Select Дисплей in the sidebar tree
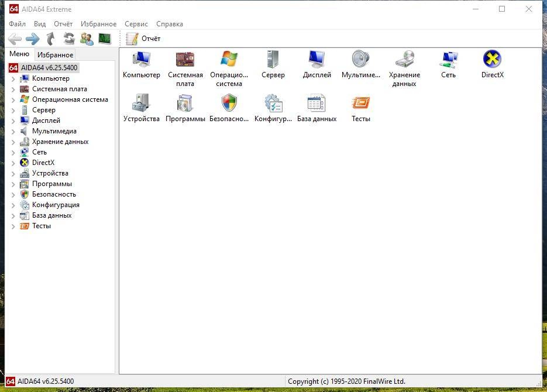The width and height of the screenshot is (547, 392). 46,121
